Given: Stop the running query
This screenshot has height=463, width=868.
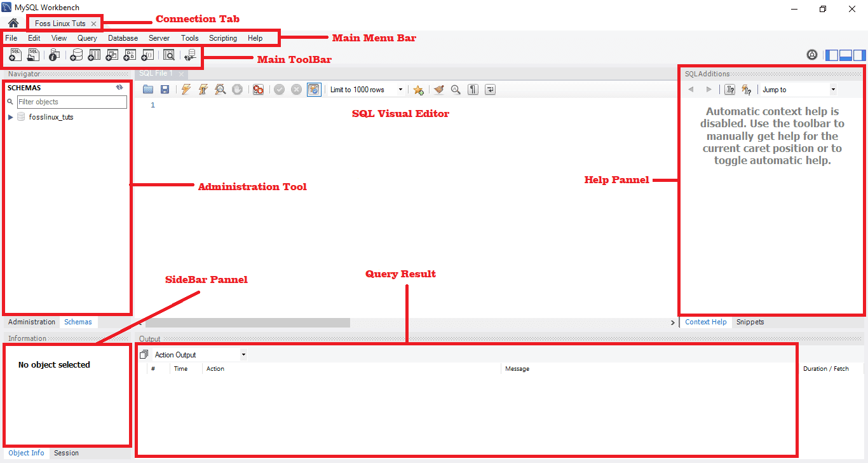Looking at the screenshot, I should coord(237,90).
